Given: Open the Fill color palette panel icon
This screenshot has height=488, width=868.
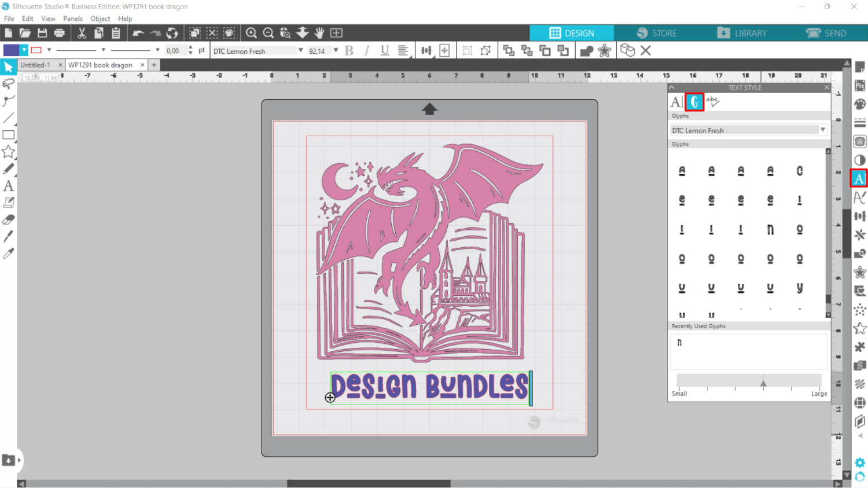Looking at the screenshot, I should (860, 104).
